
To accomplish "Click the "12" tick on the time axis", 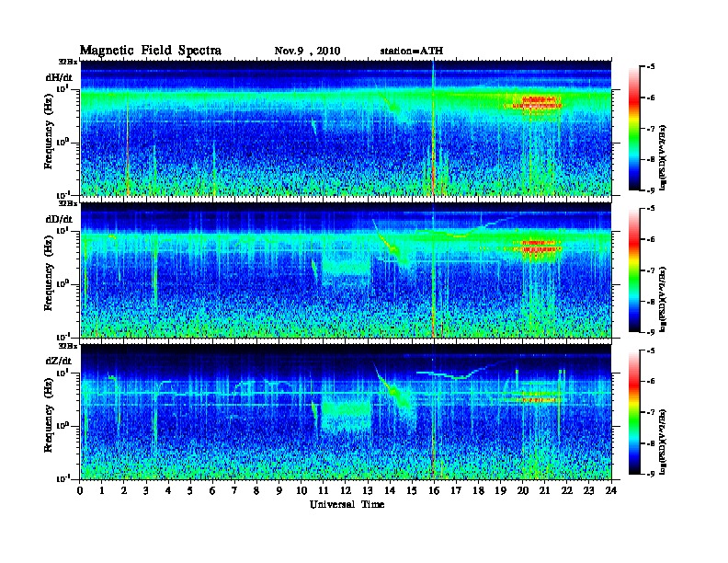I will tap(346, 490).
